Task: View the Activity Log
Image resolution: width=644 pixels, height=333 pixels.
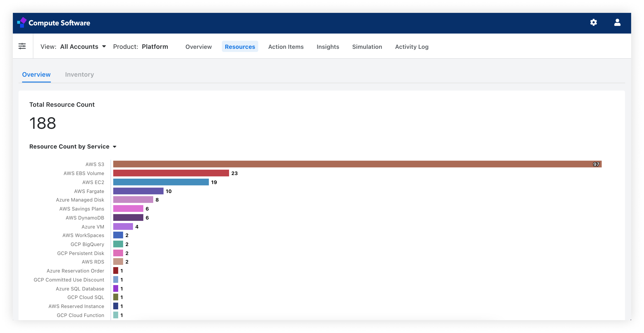Action: click(412, 47)
